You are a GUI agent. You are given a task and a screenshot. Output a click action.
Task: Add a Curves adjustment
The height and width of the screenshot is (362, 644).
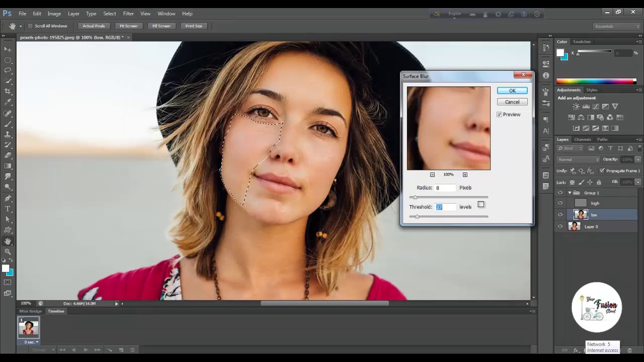(596, 107)
